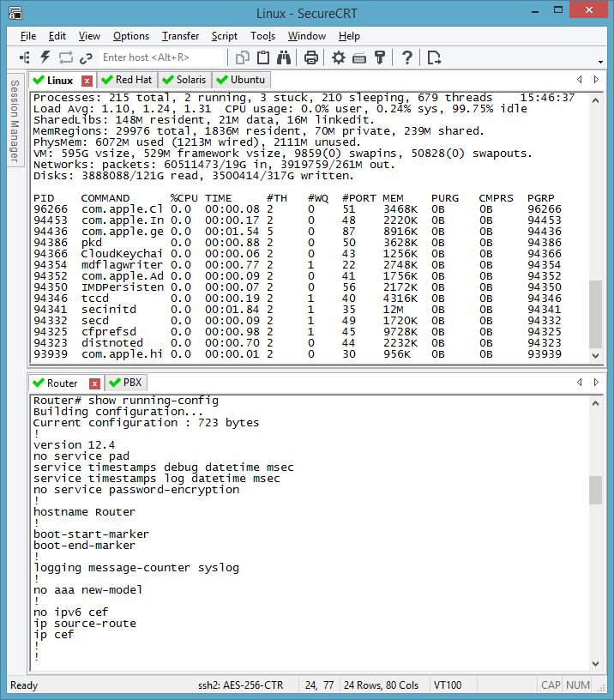Open the Script menu
614x700 pixels.
pyautogui.click(x=224, y=36)
